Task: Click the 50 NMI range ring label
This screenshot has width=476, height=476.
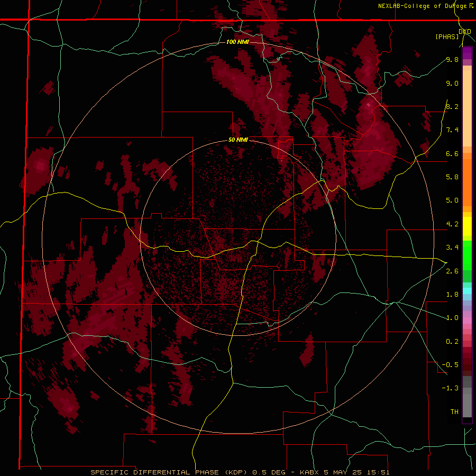Action: tap(238, 140)
